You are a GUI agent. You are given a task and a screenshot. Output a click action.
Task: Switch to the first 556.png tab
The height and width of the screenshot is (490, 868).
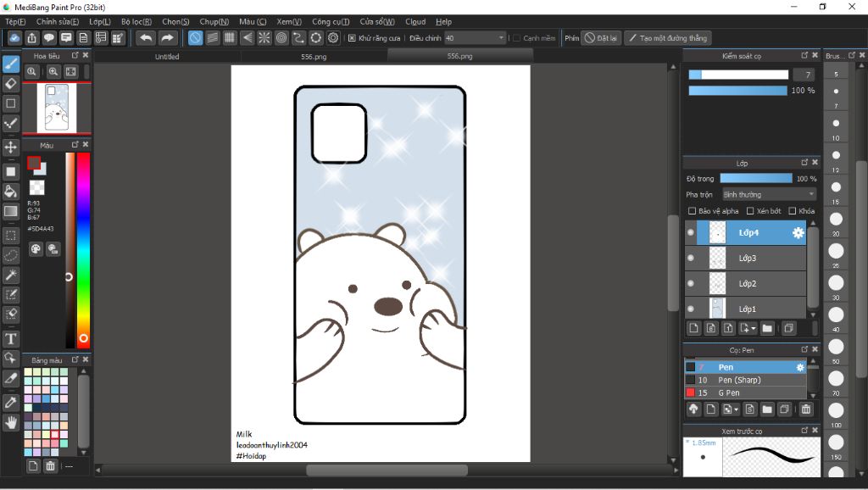click(x=314, y=57)
